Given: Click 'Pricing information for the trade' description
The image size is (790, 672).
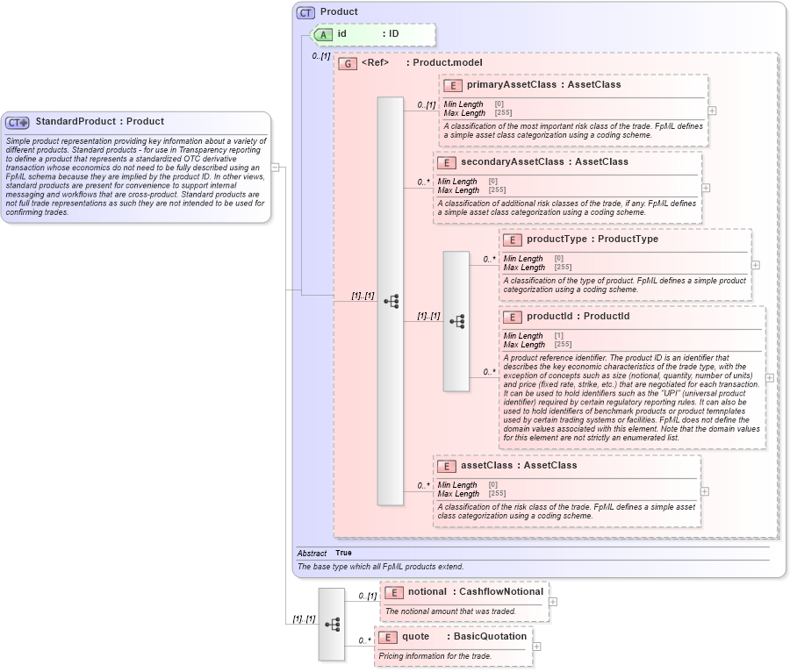Looking at the screenshot, I should (434, 656).
